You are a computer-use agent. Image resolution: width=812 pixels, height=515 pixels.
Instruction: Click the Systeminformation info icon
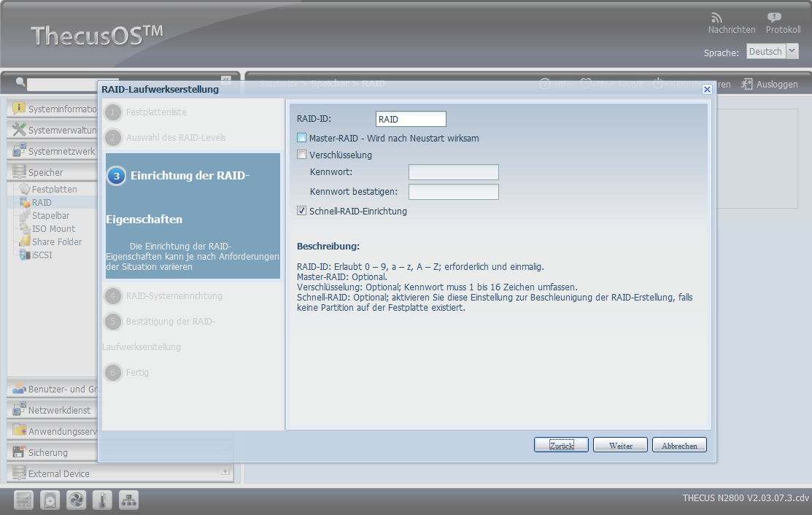[19, 108]
